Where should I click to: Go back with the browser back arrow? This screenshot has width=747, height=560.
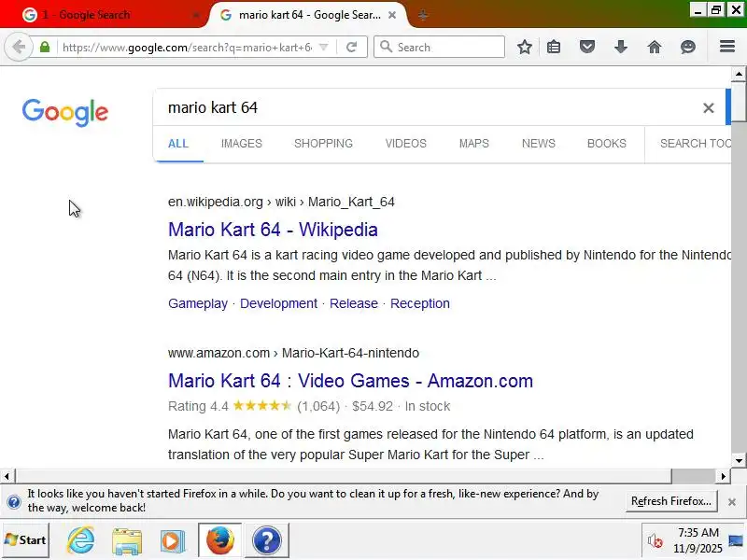coord(19,48)
